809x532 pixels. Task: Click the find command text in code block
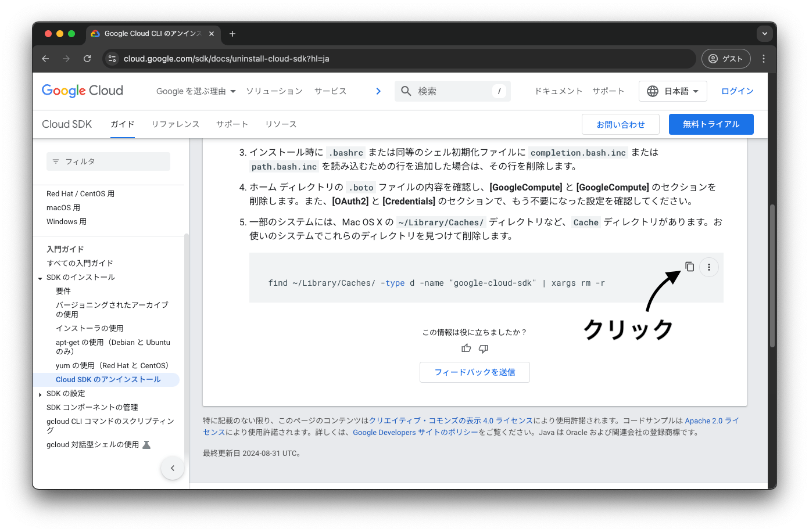[x=436, y=283]
